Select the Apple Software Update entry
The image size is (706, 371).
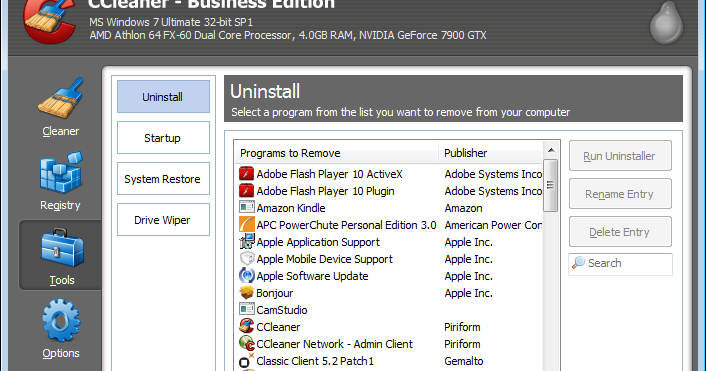point(312,276)
